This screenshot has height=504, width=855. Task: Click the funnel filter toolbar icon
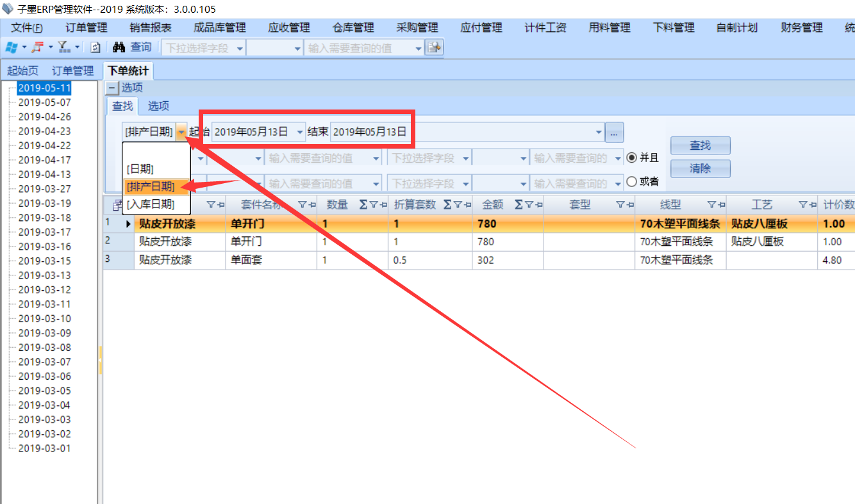point(64,47)
